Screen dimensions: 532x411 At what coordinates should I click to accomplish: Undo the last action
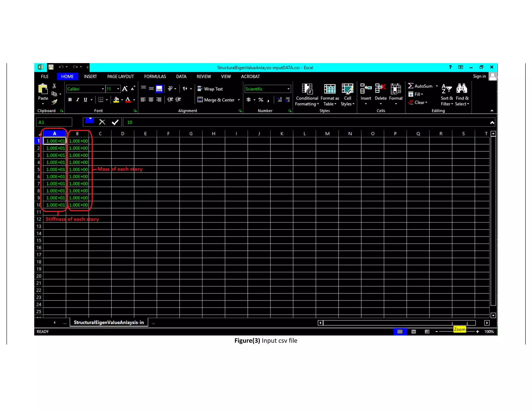click(x=61, y=67)
